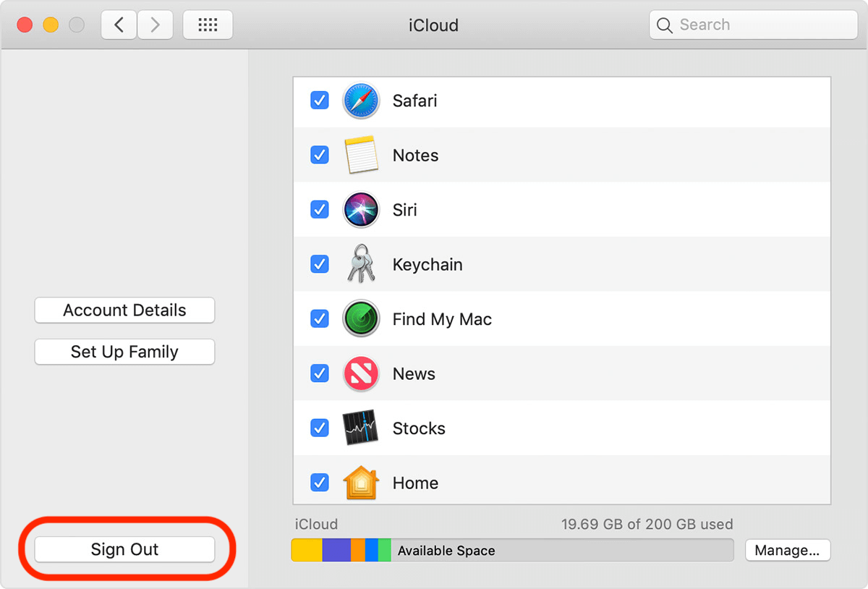Viewport: 868px width, 589px height.
Task: Click the Stocks chart icon
Action: point(361,428)
